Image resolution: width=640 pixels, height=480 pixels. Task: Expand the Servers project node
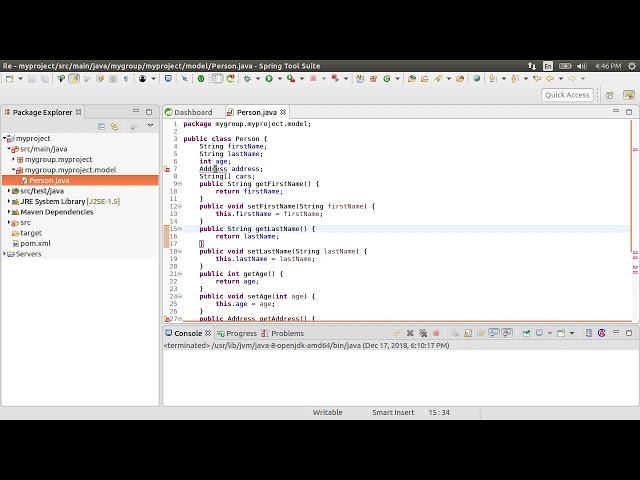pyautogui.click(x=4, y=254)
